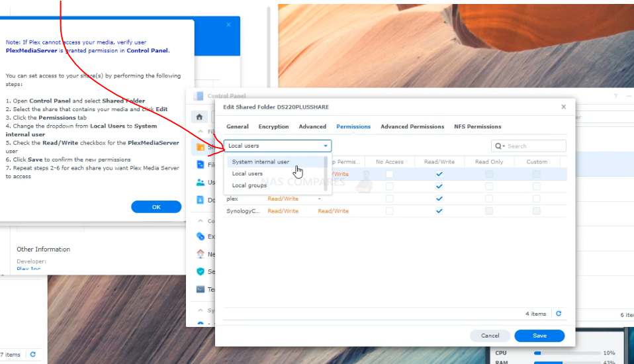This screenshot has width=634, height=364.
Task: Open the NFS Permissions tab
Action: [478, 126]
